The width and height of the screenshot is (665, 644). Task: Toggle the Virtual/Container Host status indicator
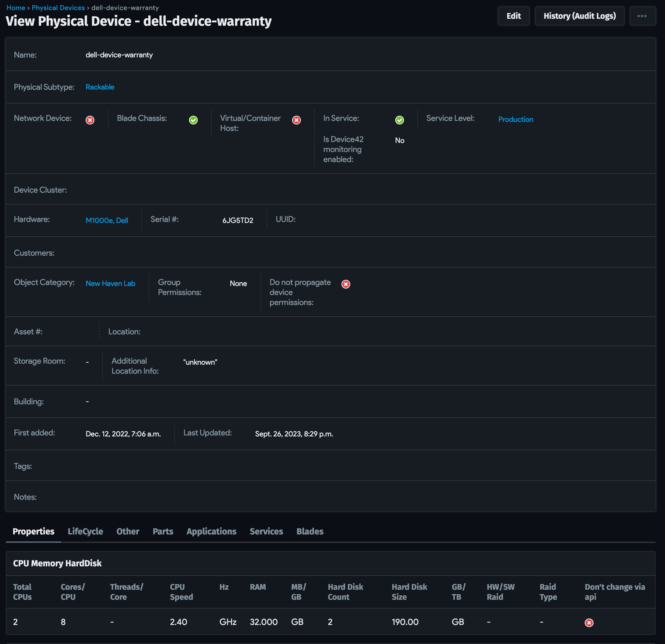296,120
